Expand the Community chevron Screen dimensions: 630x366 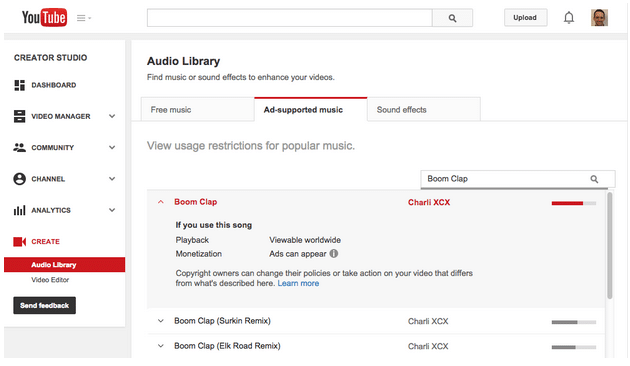click(112, 147)
